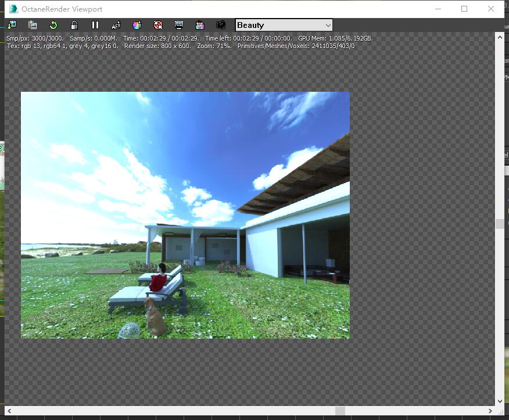
Task: Activate the render region icon
Action: pyautogui.click(x=200, y=25)
